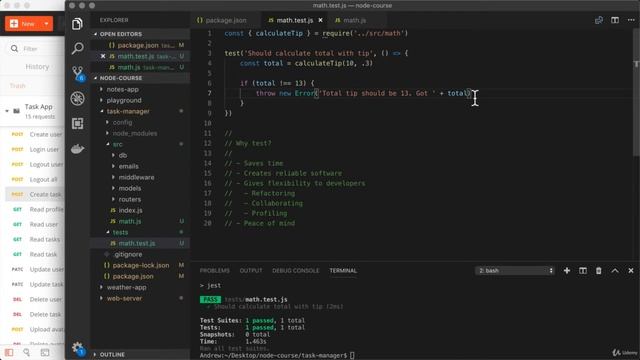
Task: Open the Manage gear at bottom of activity bar
Action: pyautogui.click(x=77, y=348)
